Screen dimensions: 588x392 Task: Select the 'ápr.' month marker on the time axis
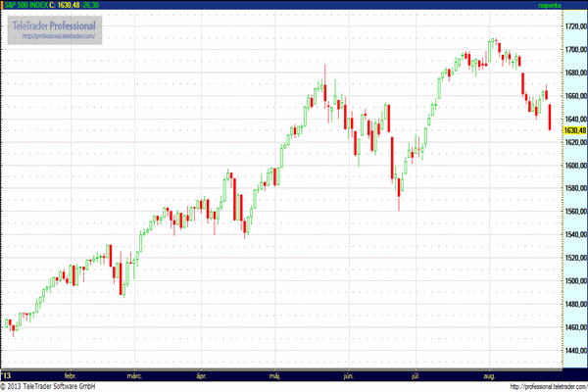(202, 375)
